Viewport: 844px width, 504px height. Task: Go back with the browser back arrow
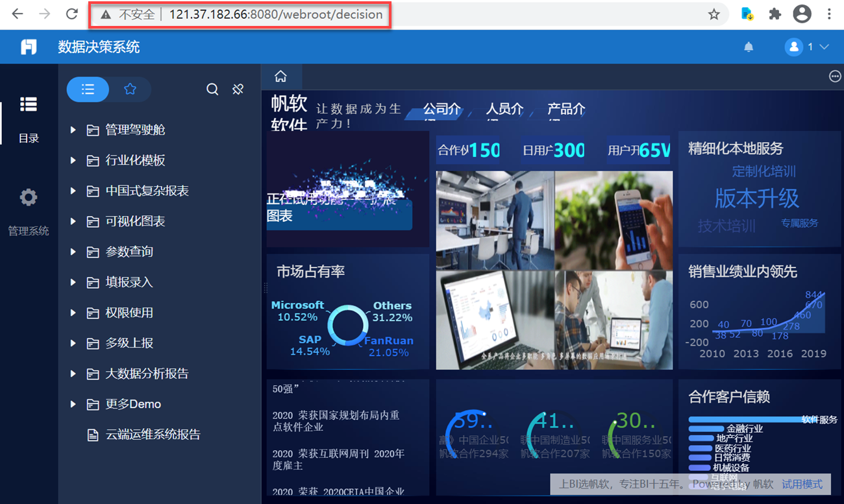point(18,14)
